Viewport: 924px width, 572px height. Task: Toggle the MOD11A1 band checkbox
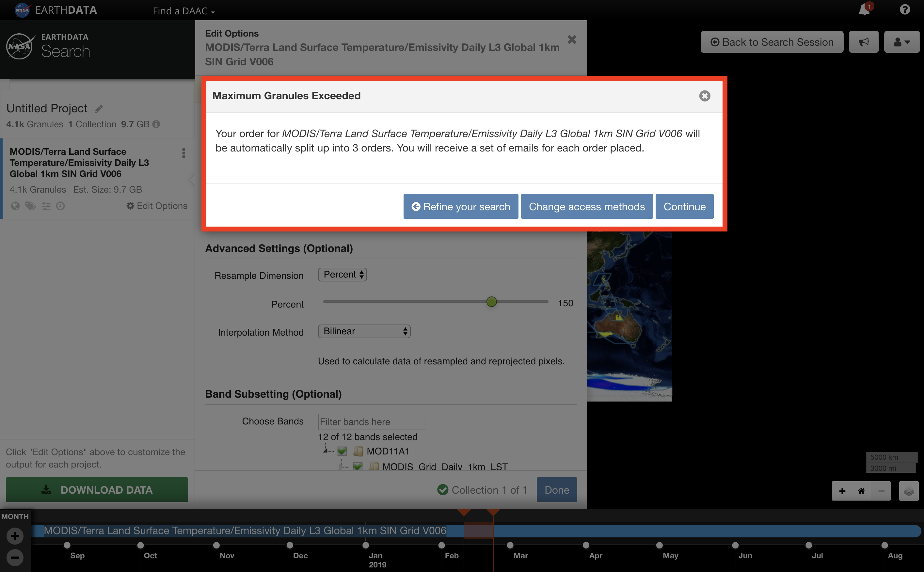(342, 451)
